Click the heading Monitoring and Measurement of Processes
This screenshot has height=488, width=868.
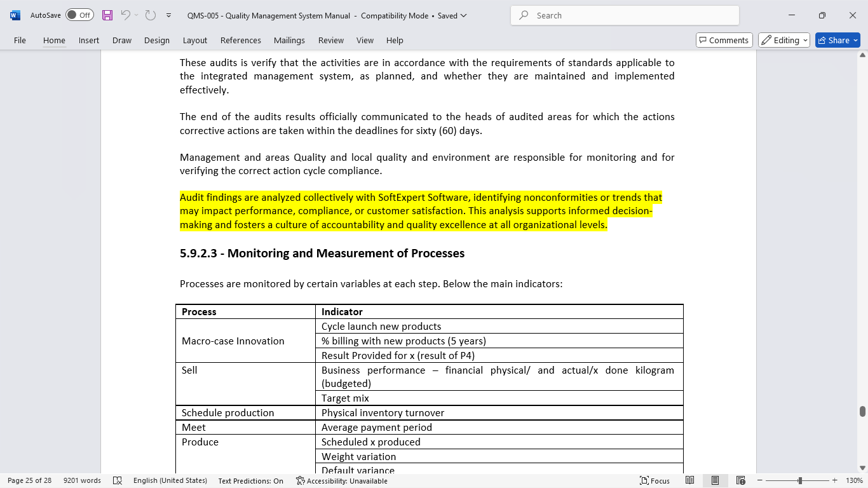point(322,254)
